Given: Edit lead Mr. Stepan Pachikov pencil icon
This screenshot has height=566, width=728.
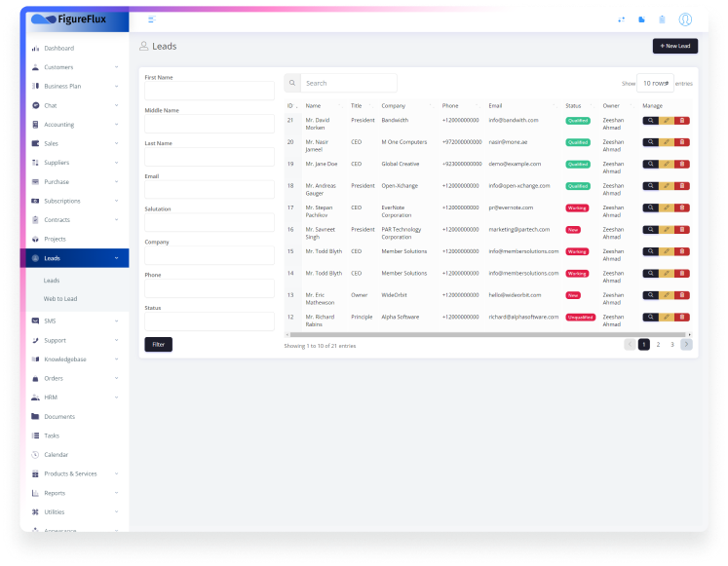Looking at the screenshot, I should (667, 208).
